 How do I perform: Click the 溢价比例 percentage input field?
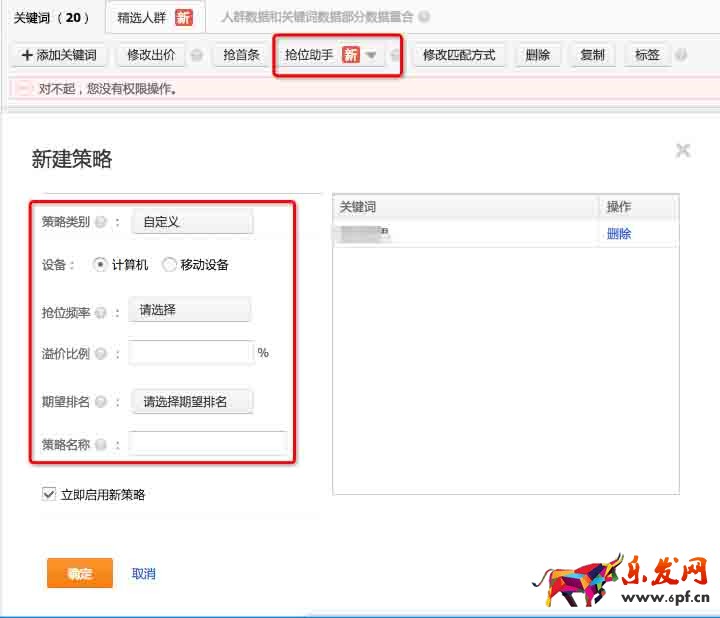191,353
